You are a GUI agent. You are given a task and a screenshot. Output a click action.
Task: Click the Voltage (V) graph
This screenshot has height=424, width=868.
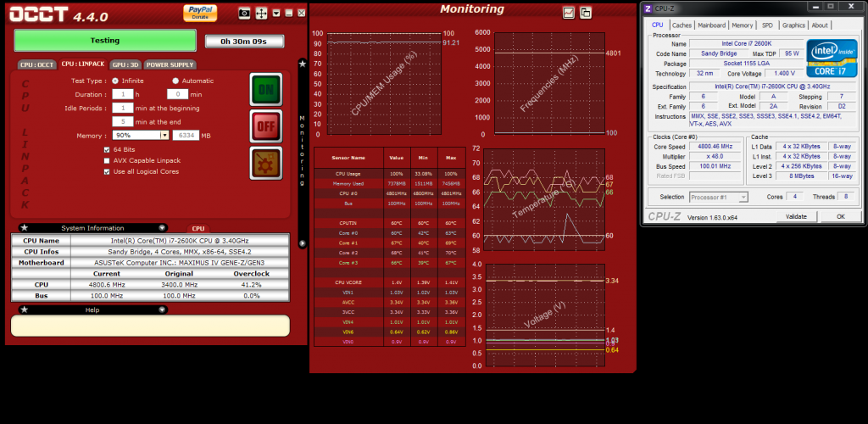(545, 315)
